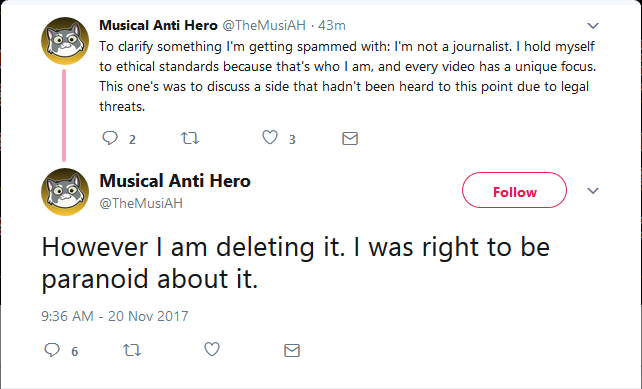The height and width of the screenshot is (389, 642).
Task: Open Musical Anti Hero name in main tweet
Action: (x=175, y=181)
